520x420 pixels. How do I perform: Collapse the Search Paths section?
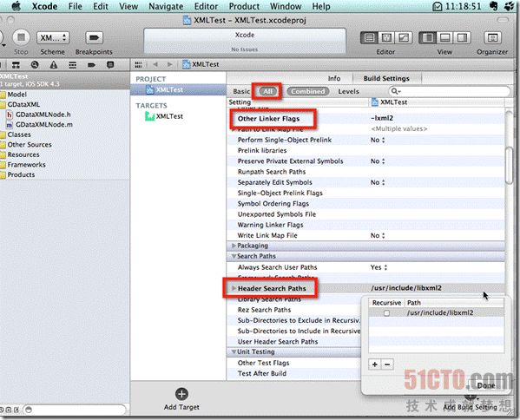tap(234, 256)
